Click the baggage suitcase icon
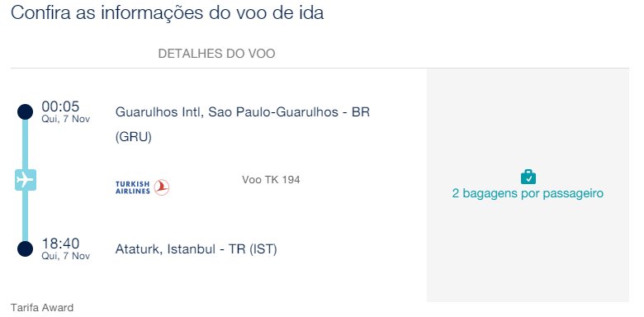The image size is (644, 317). 528,177
